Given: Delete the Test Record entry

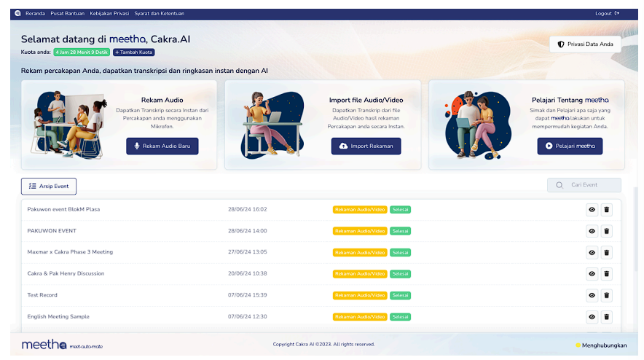Looking at the screenshot, I should coord(607,295).
